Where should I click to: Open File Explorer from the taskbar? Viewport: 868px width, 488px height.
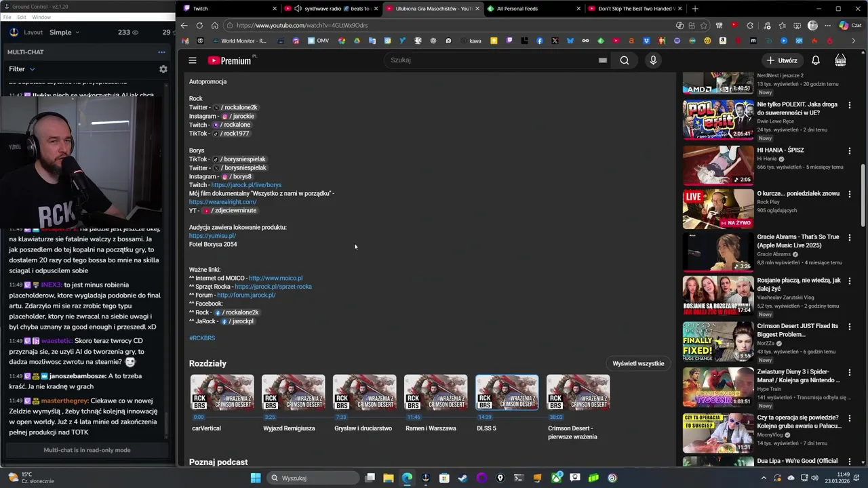389,478
